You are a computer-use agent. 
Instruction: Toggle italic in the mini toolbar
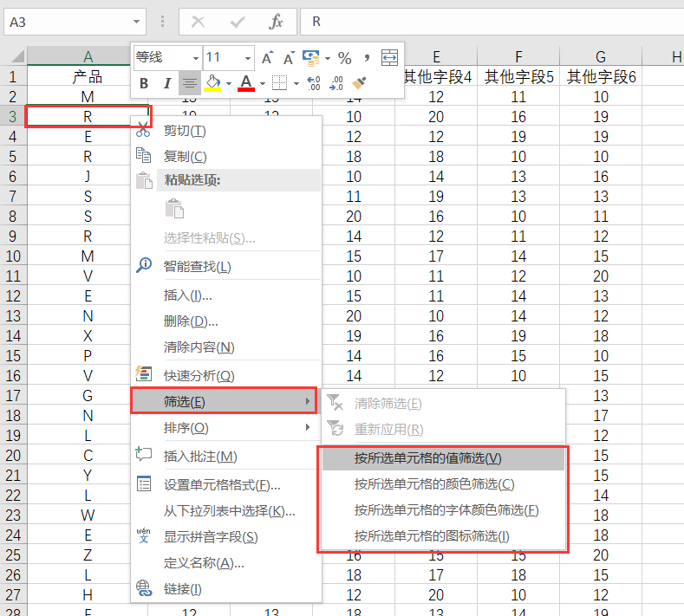166,83
